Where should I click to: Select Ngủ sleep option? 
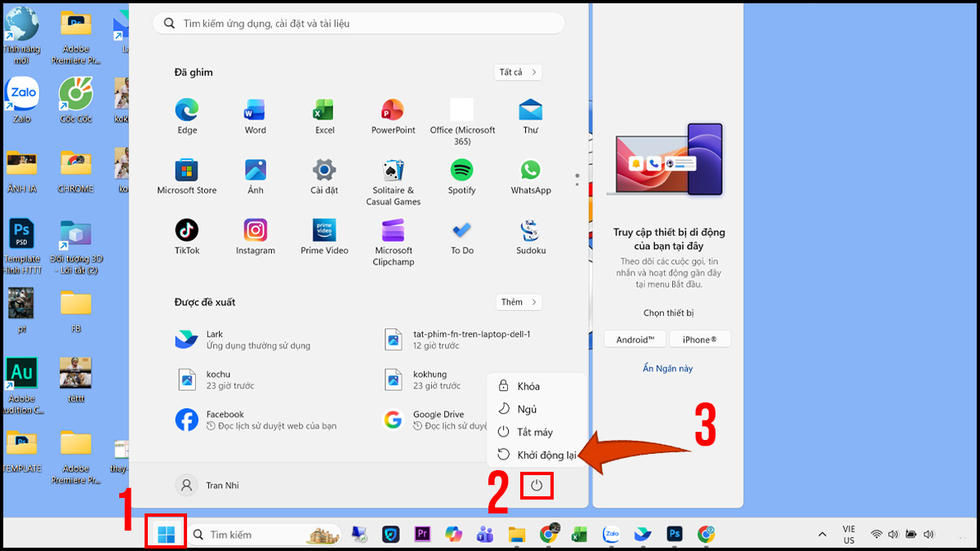[x=526, y=409]
